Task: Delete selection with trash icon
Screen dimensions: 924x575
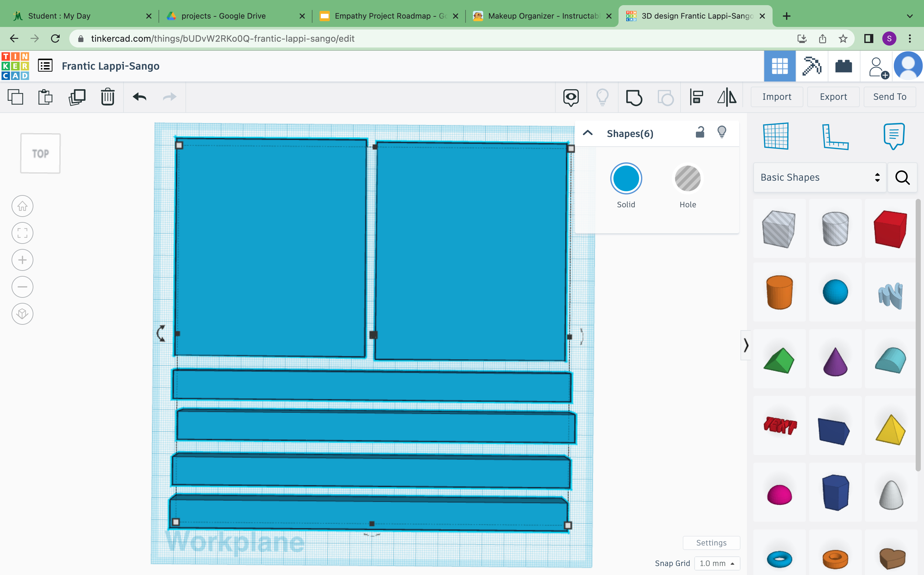Action: click(107, 97)
